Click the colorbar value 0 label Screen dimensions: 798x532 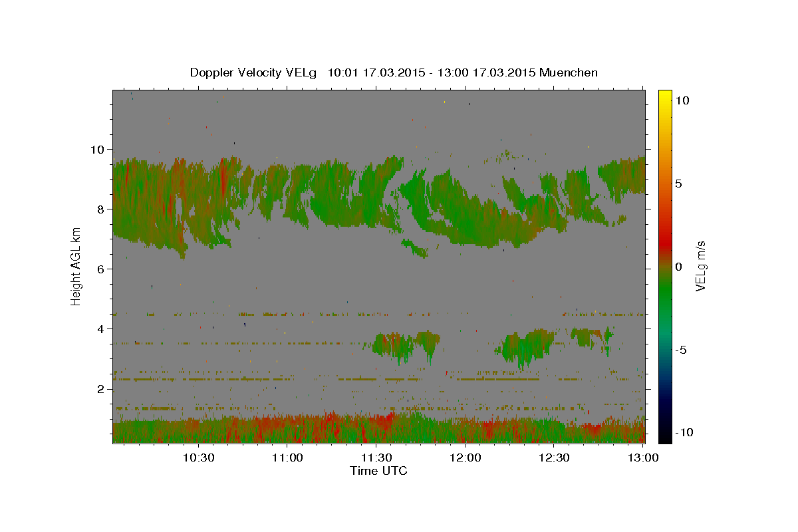click(x=679, y=266)
